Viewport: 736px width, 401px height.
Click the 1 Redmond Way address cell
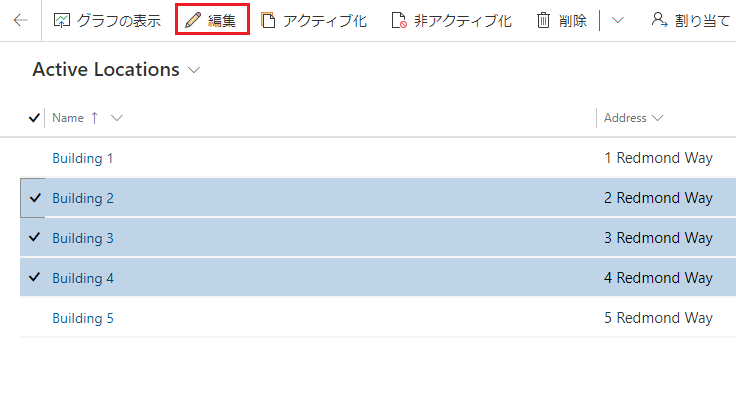tap(658, 158)
